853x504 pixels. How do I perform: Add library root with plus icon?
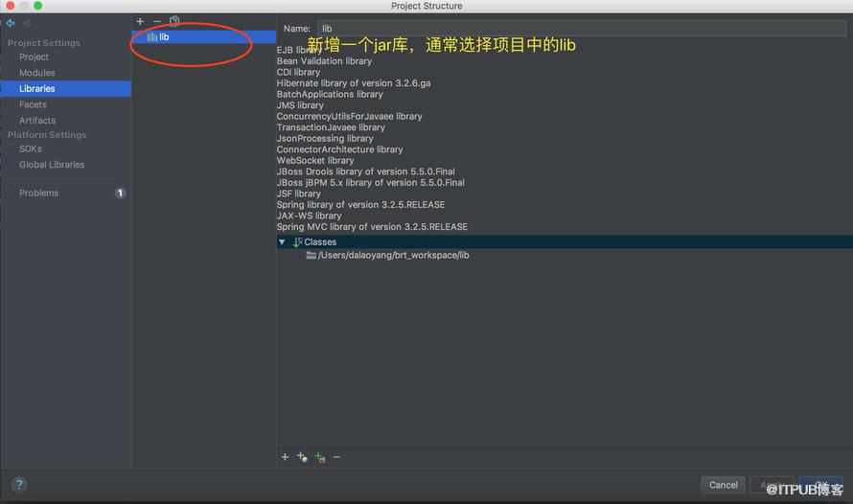coord(285,457)
